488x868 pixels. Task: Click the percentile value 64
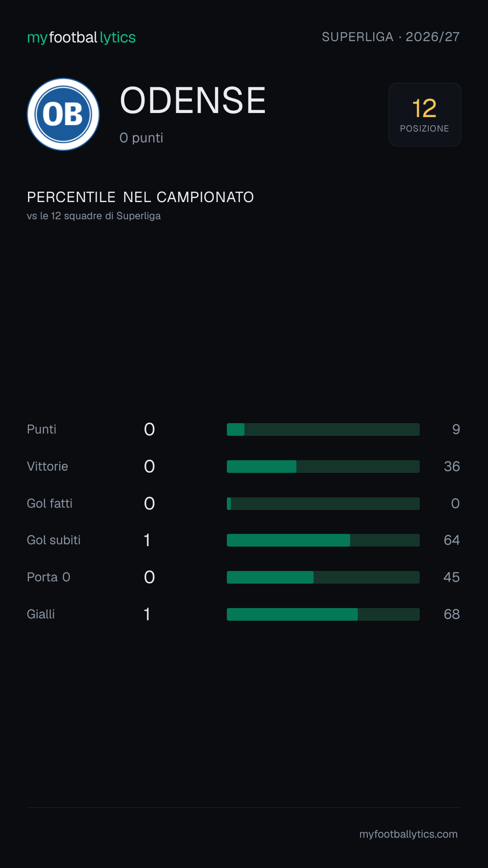point(452,540)
